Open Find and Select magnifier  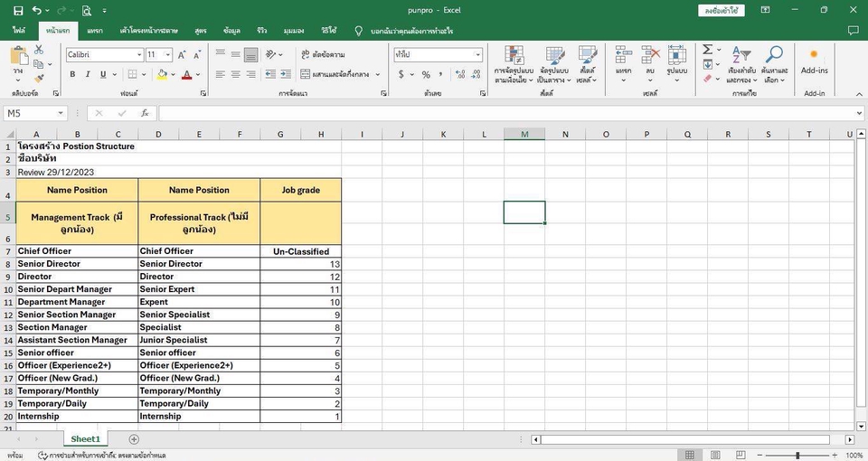pos(774,64)
